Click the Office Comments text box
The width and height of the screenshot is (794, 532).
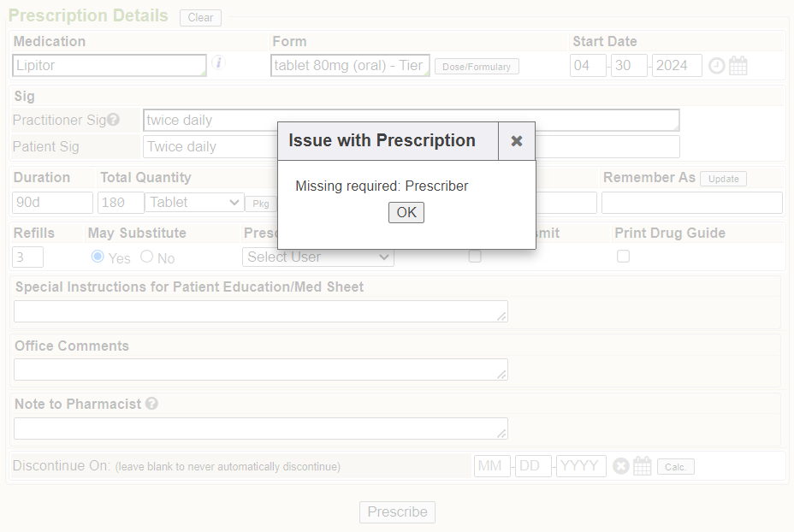coord(260,369)
